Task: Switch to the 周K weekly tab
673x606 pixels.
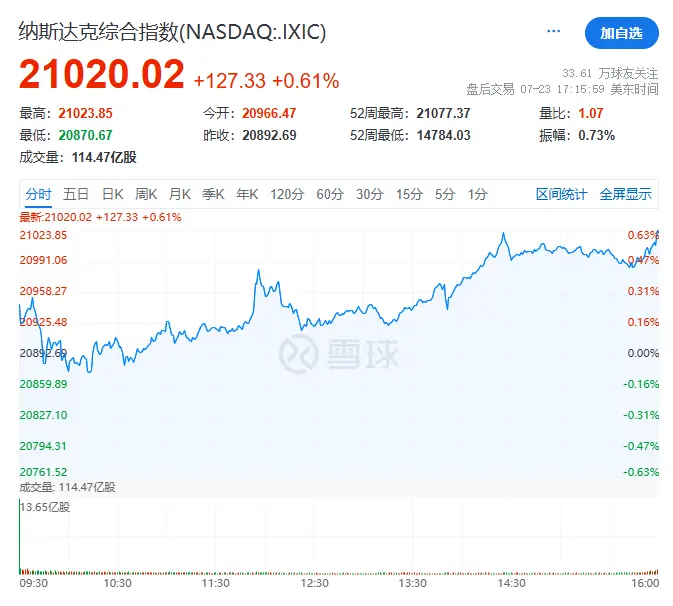Action: point(146,194)
